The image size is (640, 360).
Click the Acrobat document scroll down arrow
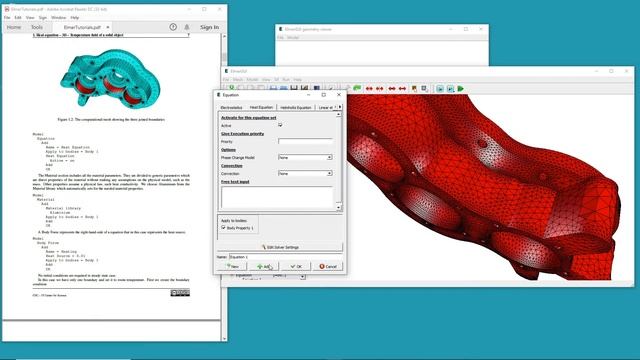tap(224, 338)
